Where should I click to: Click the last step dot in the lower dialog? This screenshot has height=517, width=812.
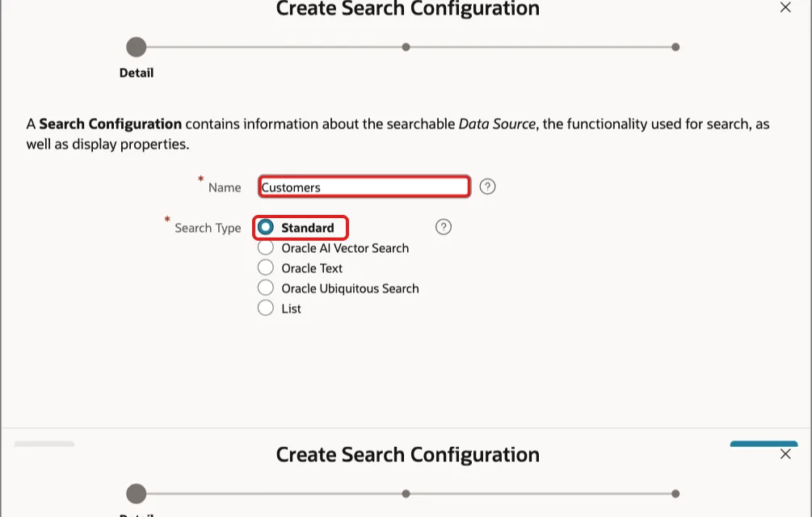(675, 494)
